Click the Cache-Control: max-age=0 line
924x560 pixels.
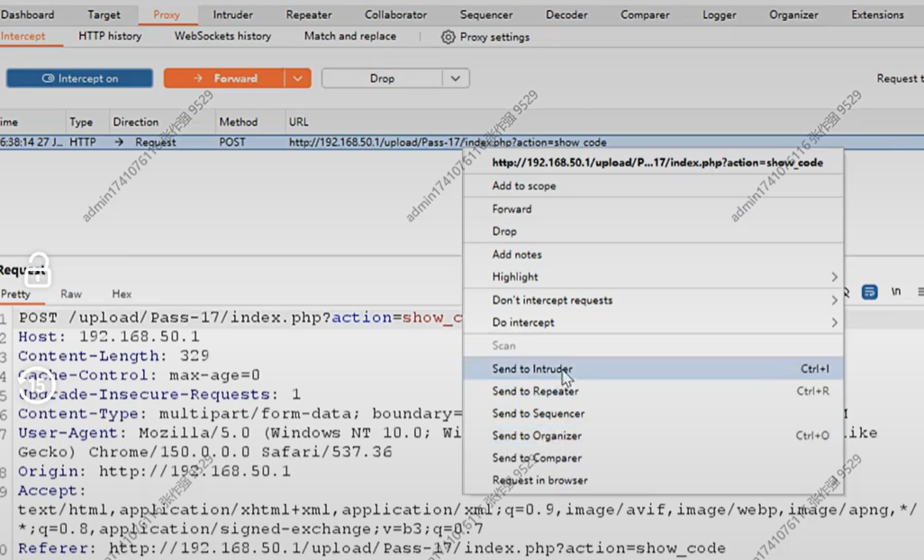pyautogui.click(x=139, y=375)
